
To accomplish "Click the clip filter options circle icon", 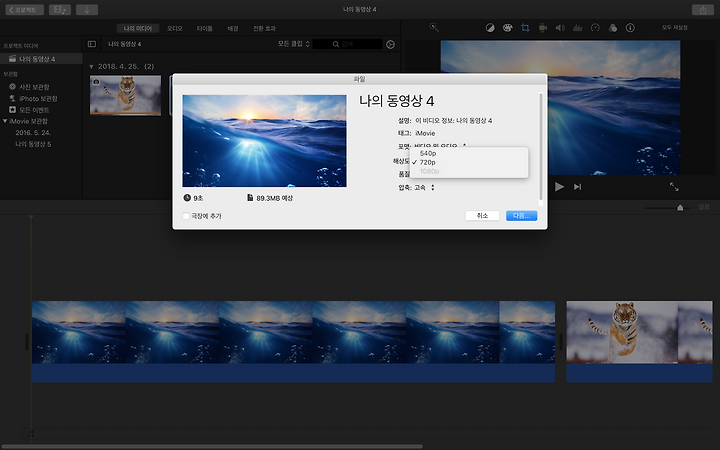I will point(390,44).
